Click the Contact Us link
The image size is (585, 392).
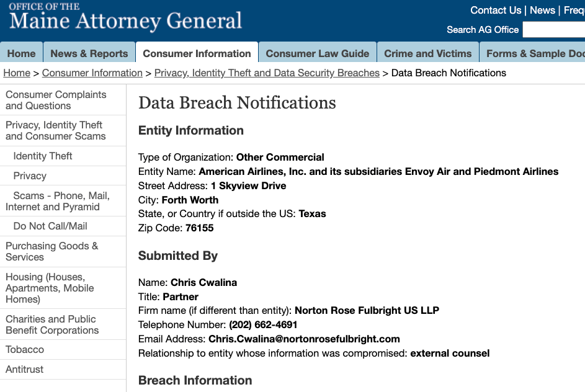pos(496,10)
